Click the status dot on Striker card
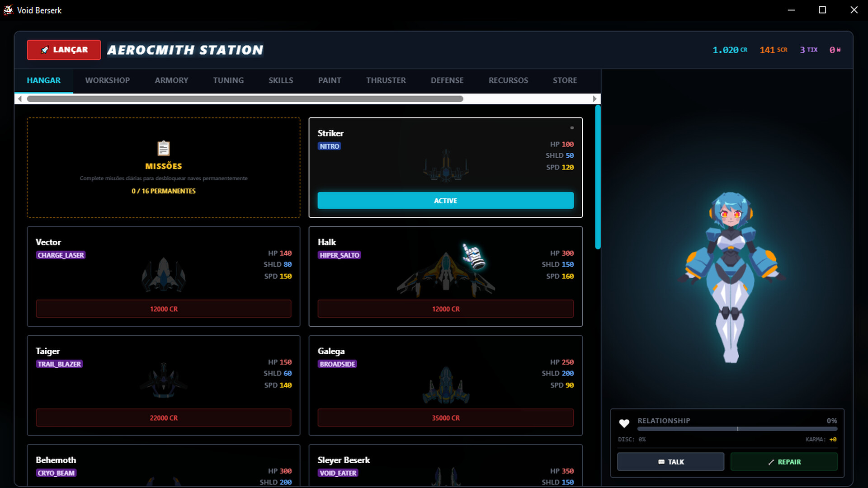 [572, 128]
